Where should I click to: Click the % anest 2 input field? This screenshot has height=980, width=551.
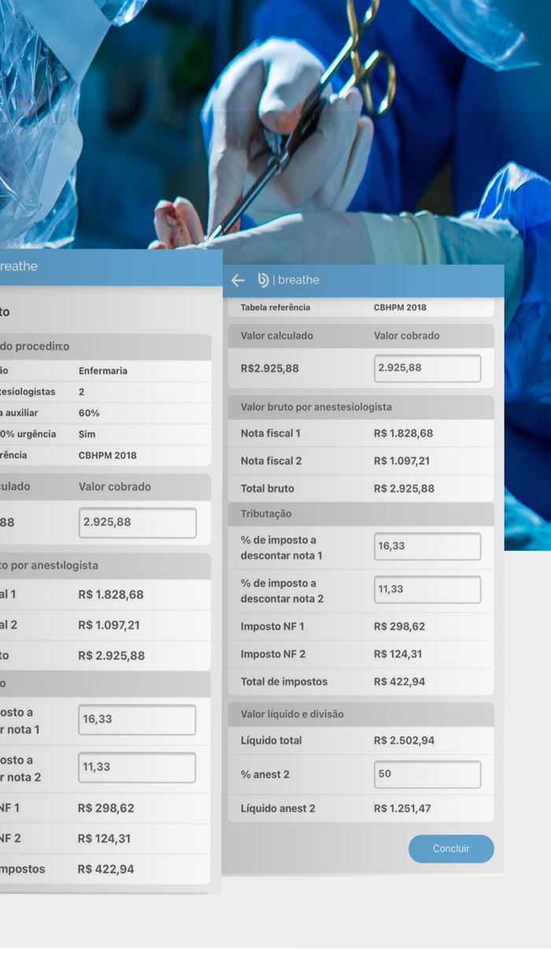click(427, 774)
